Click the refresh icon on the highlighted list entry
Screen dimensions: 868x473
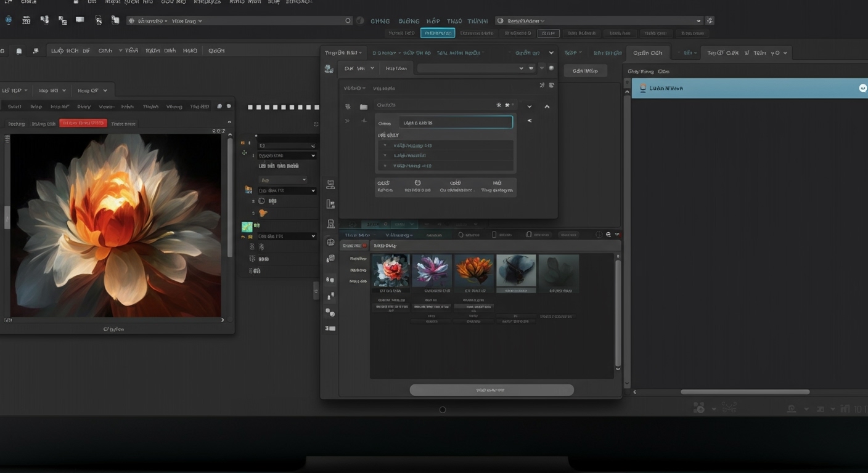pyautogui.click(x=862, y=88)
